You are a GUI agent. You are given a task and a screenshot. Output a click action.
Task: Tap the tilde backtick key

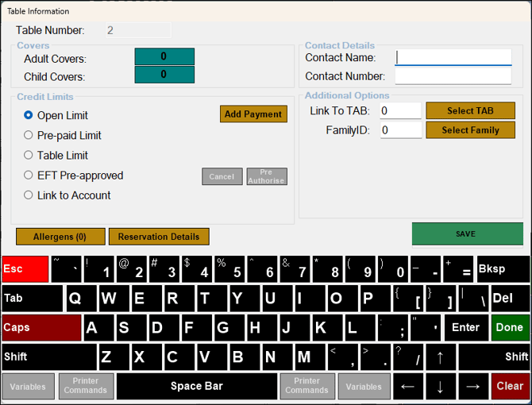pyautogui.click(x=67, y=269)
